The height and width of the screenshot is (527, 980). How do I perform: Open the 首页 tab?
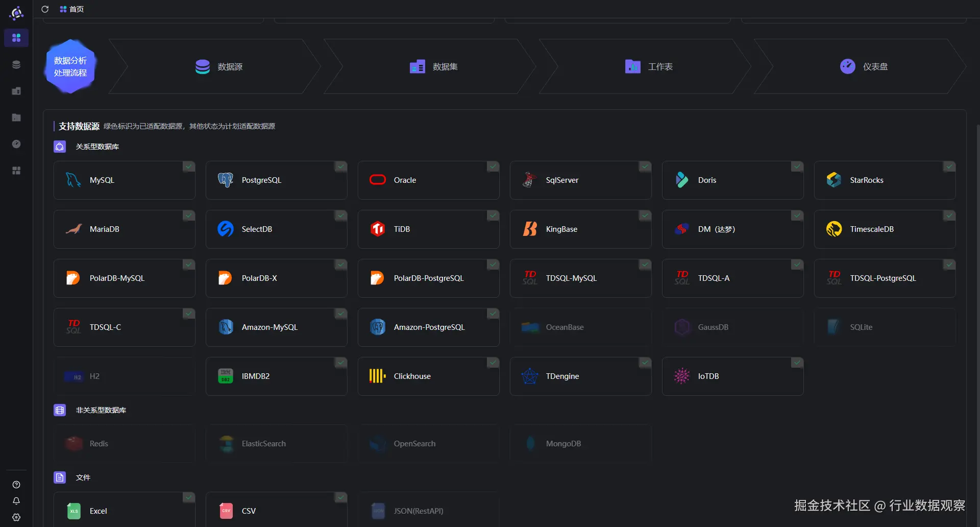tap(71, 9)
